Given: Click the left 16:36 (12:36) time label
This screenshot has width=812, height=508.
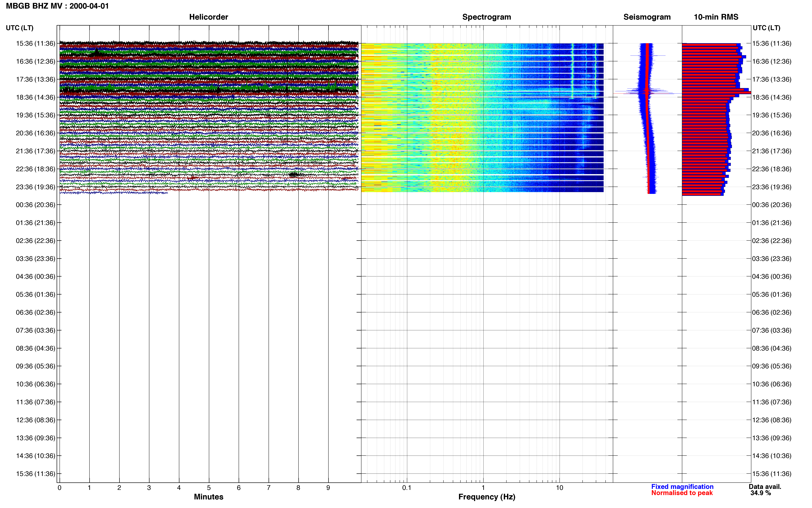Looking at the screenshot, I should pyautogui.click(x=36, y=61).
